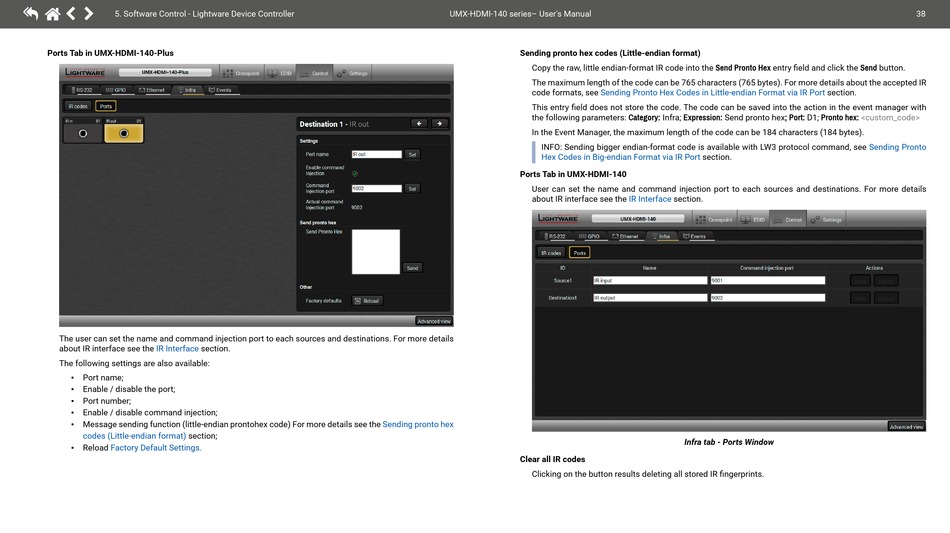
Task: Click the Send Pronto Hex text area
Action: click(x=376, y=251)
